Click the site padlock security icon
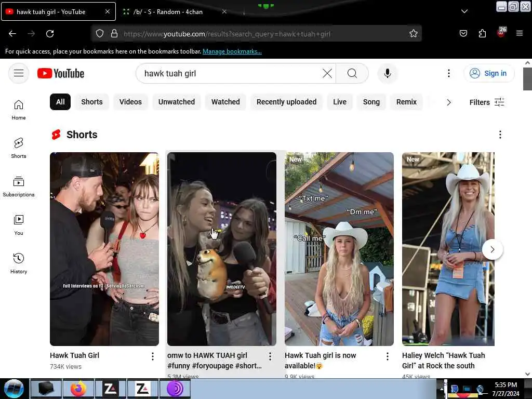 point(114,34)
